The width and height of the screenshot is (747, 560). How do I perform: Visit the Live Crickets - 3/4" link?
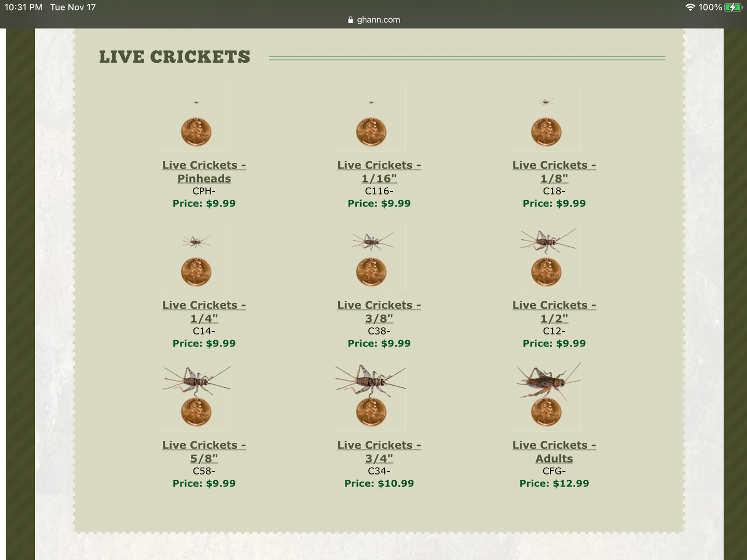pos(379,452)
